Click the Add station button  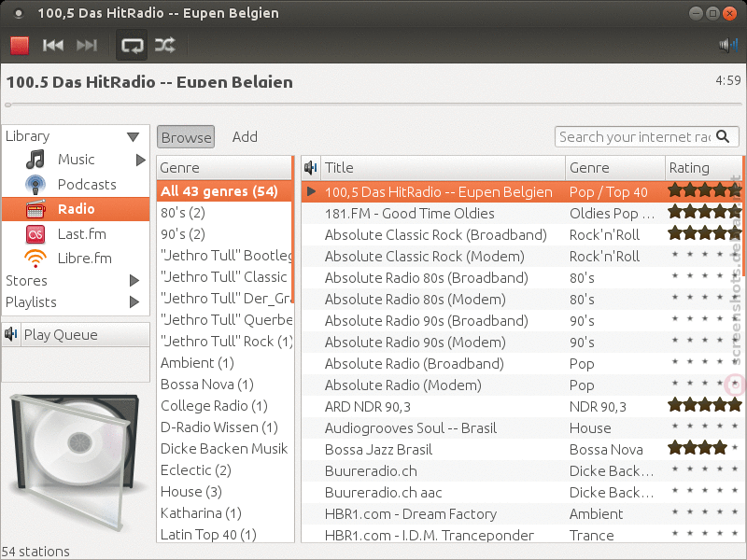[x=245, y=137]
